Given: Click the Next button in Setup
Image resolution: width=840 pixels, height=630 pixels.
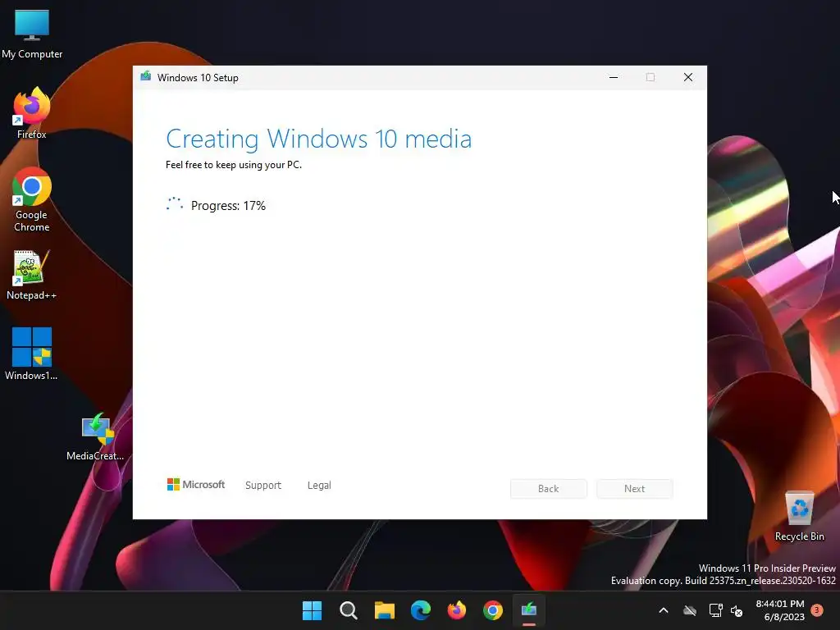Looking at the screenshot, I should click(x=635, y=489).
